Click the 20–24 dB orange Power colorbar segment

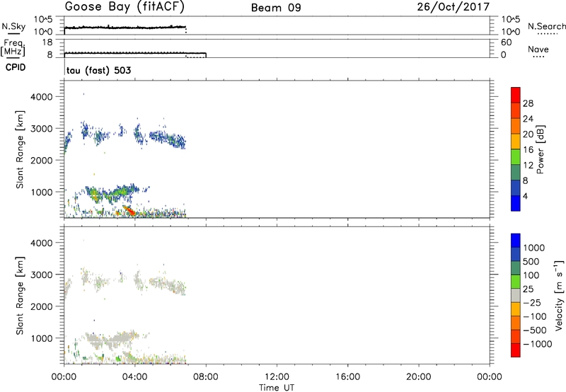(516, 126)
